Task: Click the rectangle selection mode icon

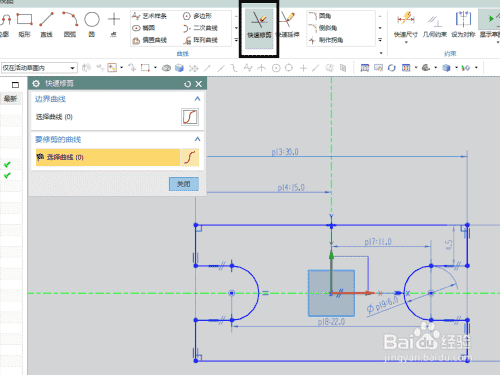Action: pyautogui.click(x=145, y=68)
